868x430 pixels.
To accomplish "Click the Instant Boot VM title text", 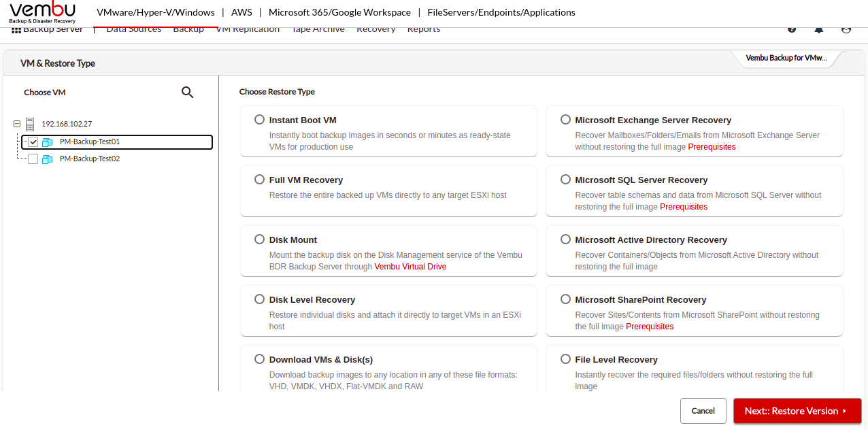I will pos(303,120).
